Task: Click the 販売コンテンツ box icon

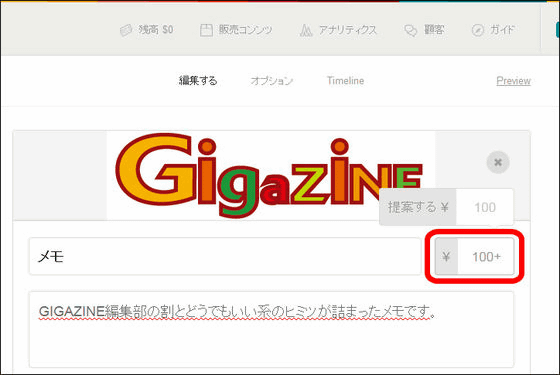Action: click(206, 30)
